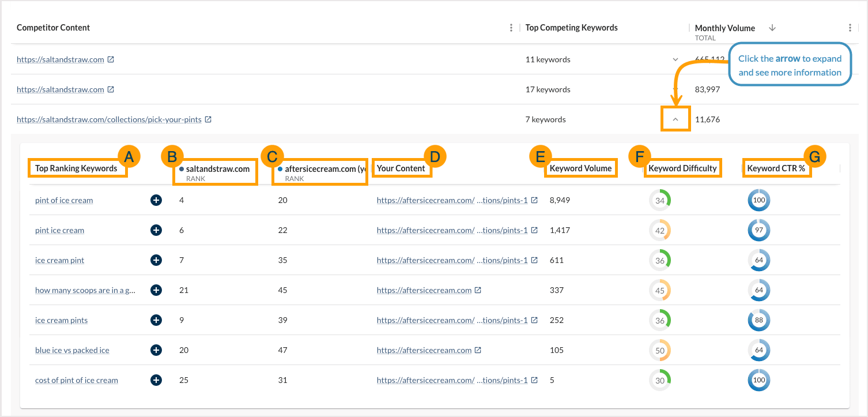
Task: Click the plus icon beside "blue ice vs packed ice"
Action: pyautogui.click(x=156, y=350)
